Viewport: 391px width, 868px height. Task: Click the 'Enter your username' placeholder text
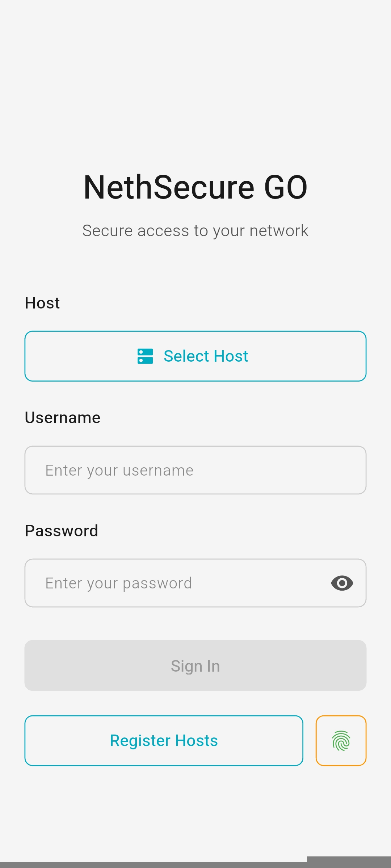pos(119,471)
